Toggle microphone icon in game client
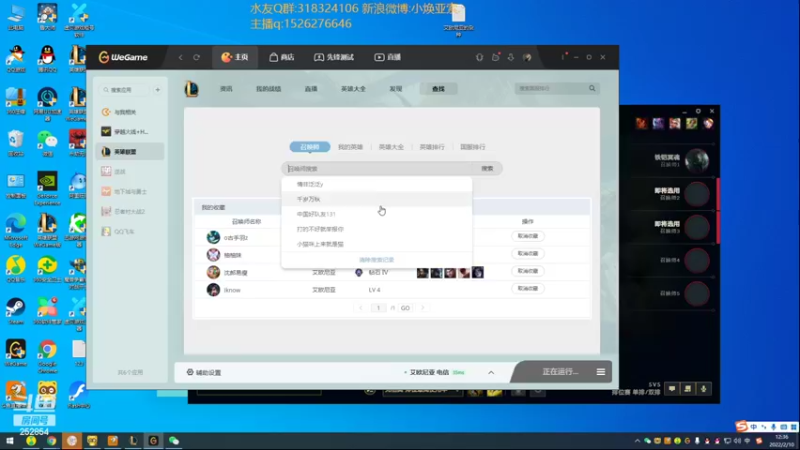Image resolution: width=800 pixels, height=450 pixels. [704, 389]
